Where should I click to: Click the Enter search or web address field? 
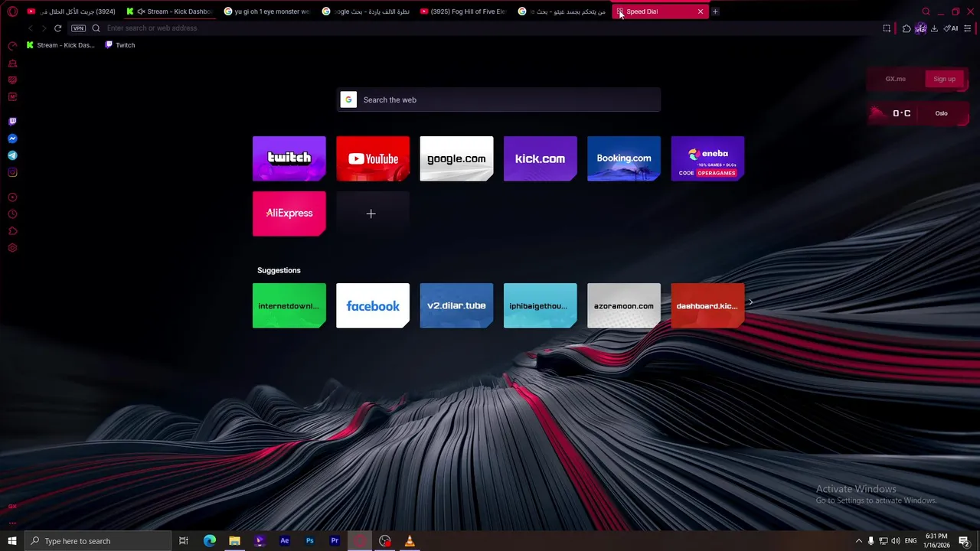[x=490, y=28]
